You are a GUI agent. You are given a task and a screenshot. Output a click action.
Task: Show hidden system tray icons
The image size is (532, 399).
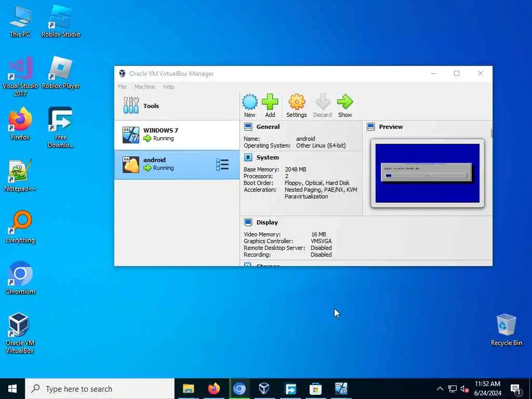(x=440, y=389)
